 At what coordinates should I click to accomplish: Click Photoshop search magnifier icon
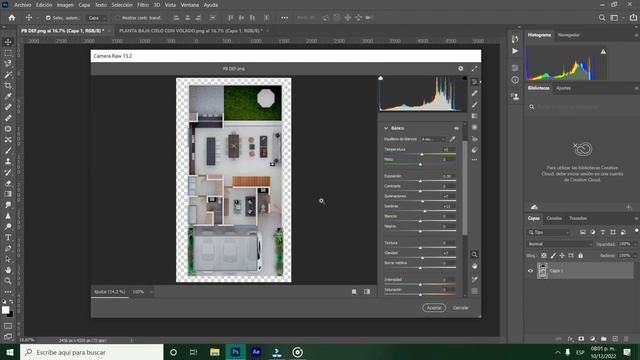click(x=602, y=18)
